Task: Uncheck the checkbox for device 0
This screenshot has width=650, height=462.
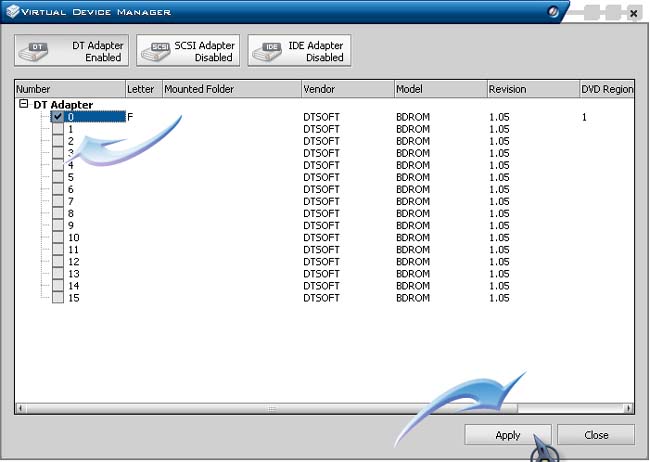Action: [x=58, y=117]
